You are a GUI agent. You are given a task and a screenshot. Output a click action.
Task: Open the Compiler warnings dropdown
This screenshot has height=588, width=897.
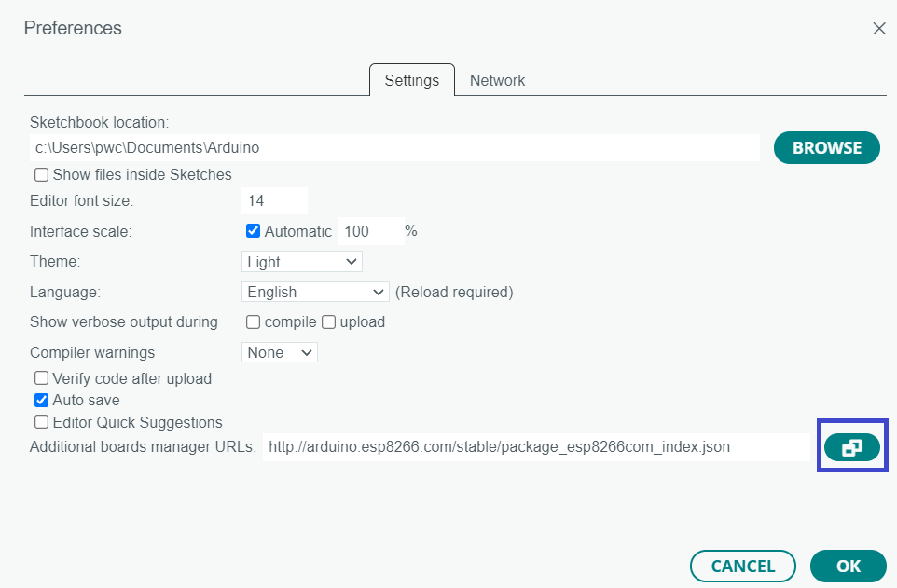click(279, 352)
